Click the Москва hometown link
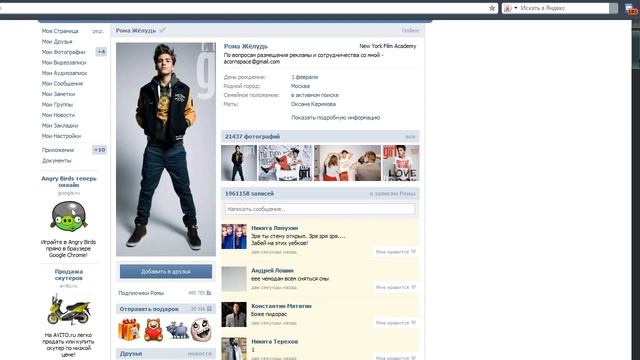Image resolution: width=640 pixels, height=360 pixels. [300, 86]
